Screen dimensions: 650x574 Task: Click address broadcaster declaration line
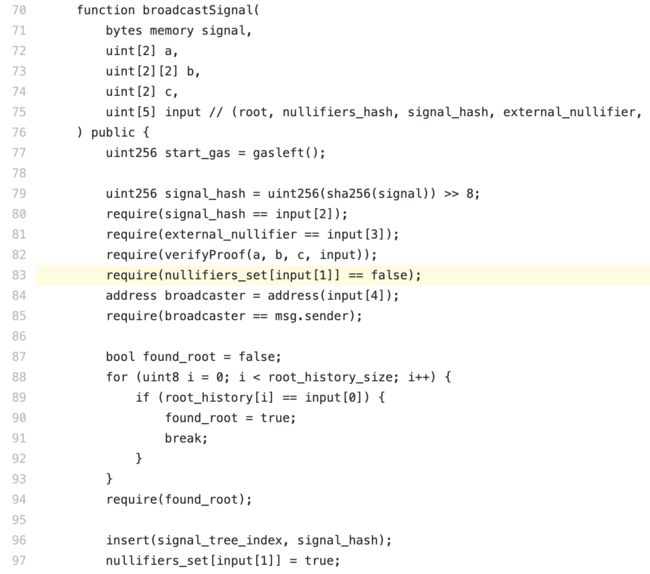(252, 296)
